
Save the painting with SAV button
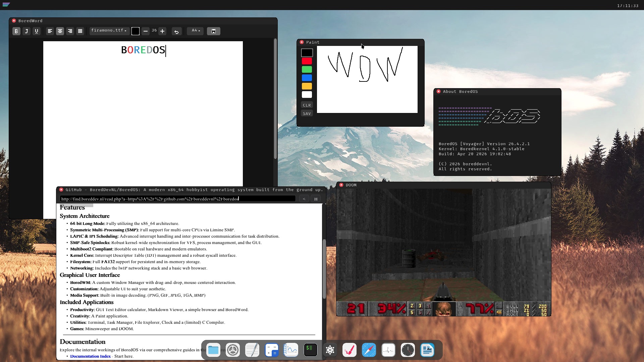point(307,114)
